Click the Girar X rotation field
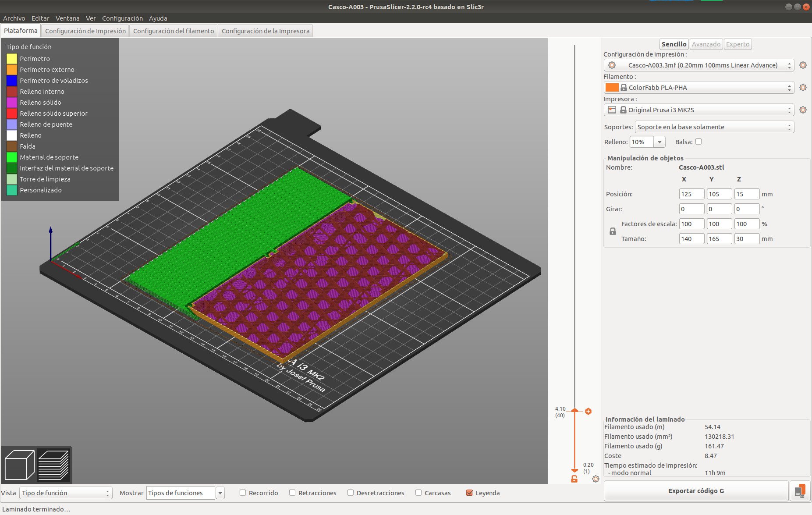 click(691, 209)
